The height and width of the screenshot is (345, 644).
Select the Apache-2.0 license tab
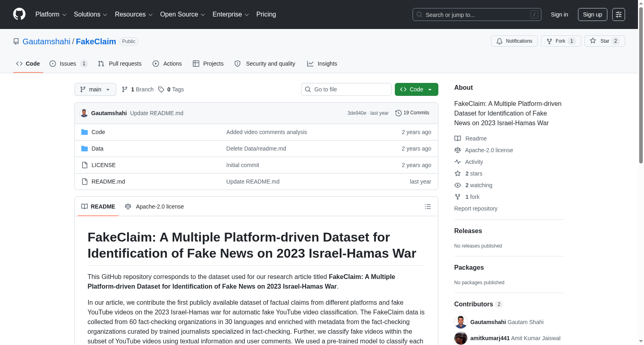click(154, 207)
